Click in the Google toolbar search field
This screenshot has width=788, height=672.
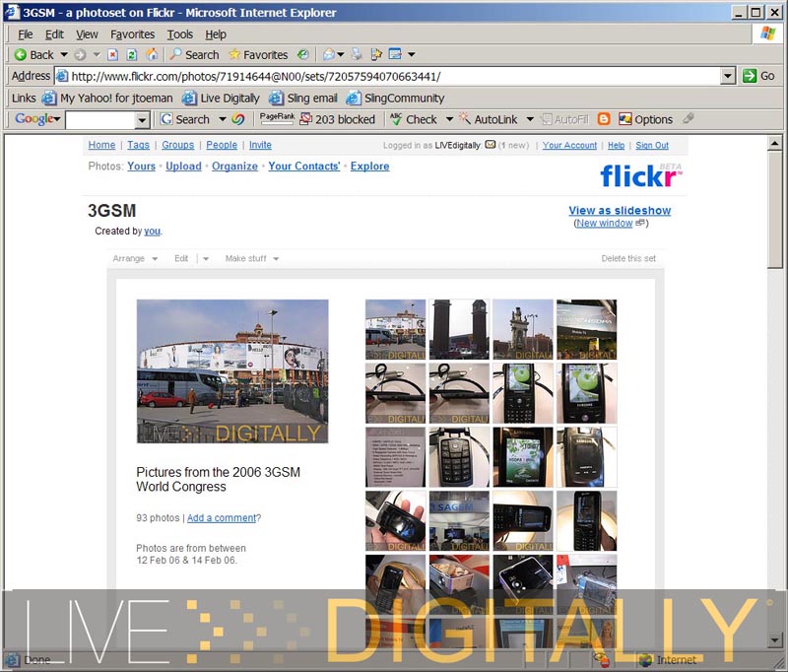[x=99, y=119]
